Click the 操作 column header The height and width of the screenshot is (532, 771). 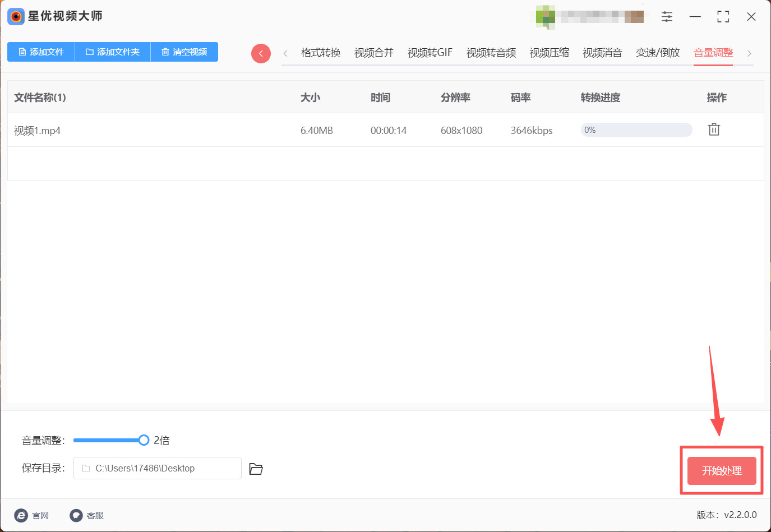[717, 98]
